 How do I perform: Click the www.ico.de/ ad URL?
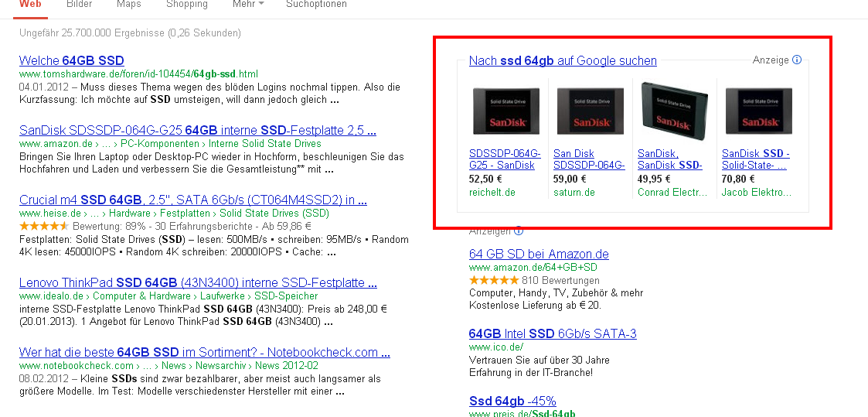496,347
